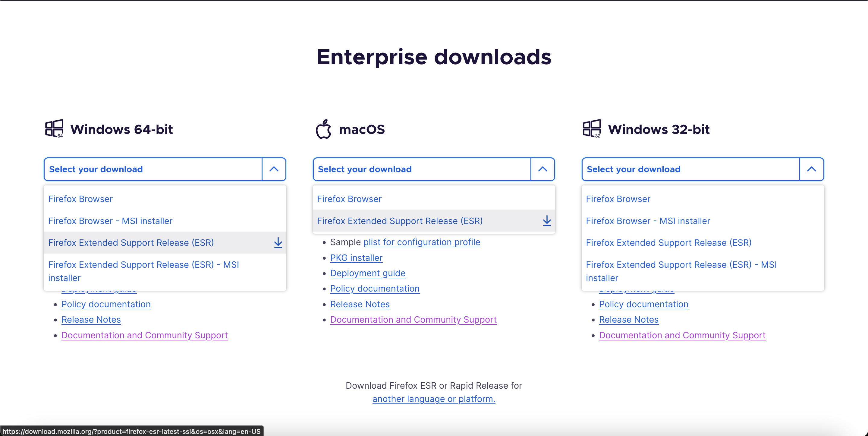Open Windows 64-bit Policy documentation link
The image size is (868, 436).
[106, 304]
